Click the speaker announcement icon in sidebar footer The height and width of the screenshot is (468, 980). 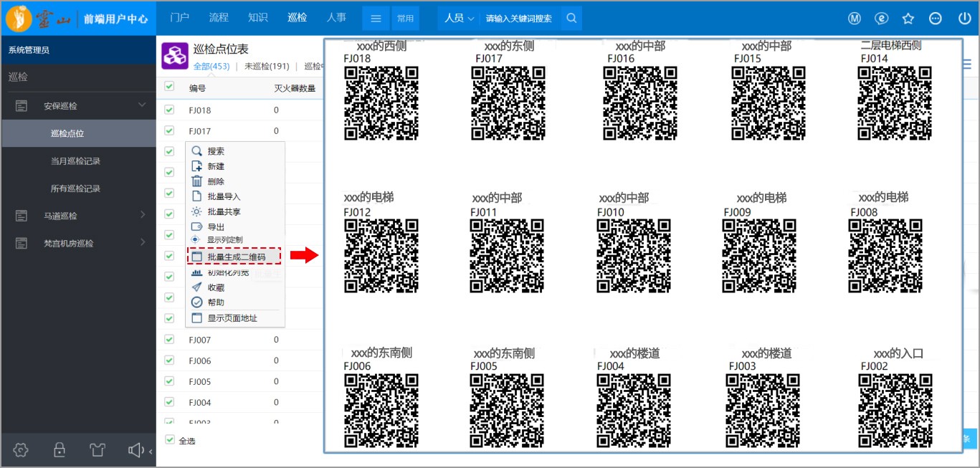point(136,449)
